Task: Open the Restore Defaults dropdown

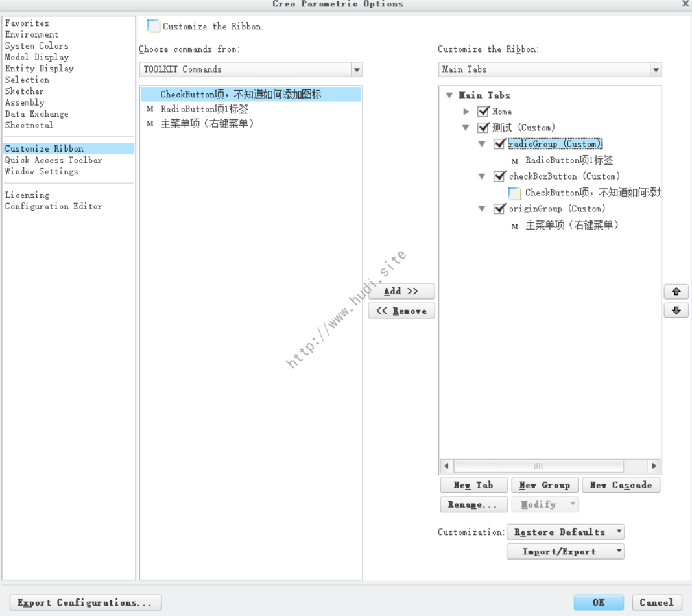Action: [x=619, y=531]
